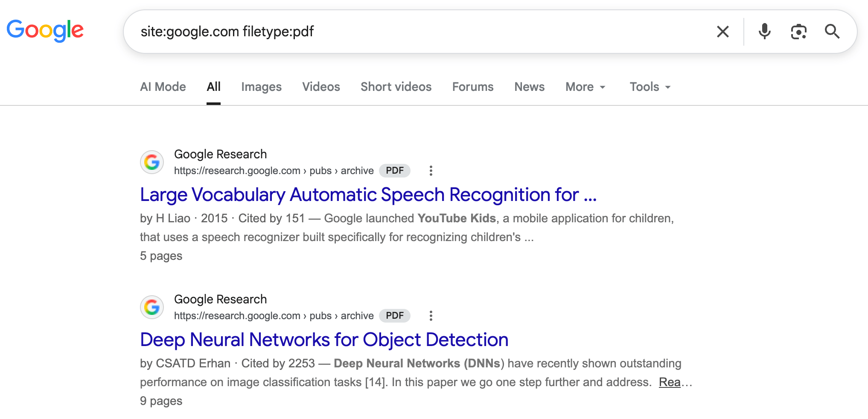868x419 pixels.
Task: Click the '5 pages' text
Action: (161, 256)
